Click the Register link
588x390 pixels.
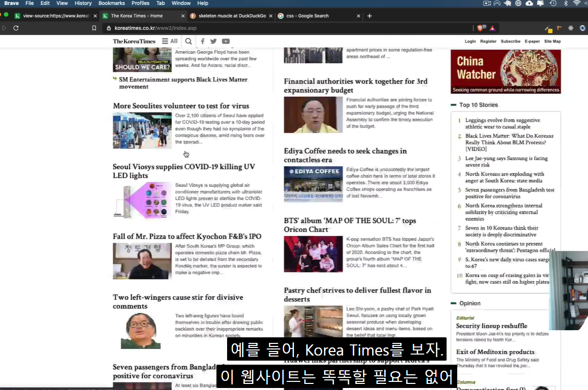point(488,41)
